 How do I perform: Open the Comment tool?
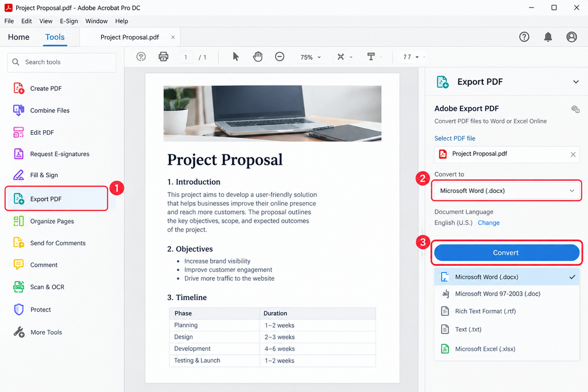(36, 265)
